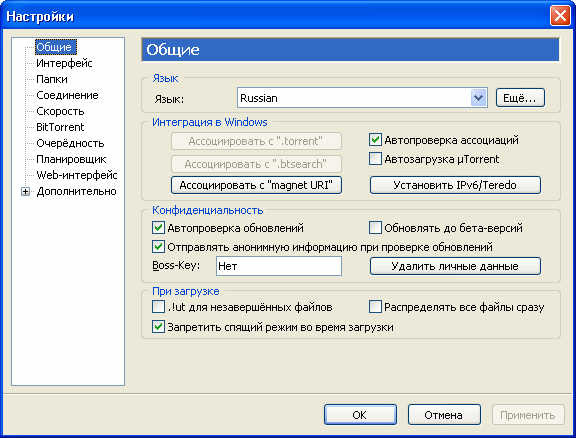Enable Автозагрузка µTorrent checkbox
Screen dimensions: 576x438
(375, 159)
